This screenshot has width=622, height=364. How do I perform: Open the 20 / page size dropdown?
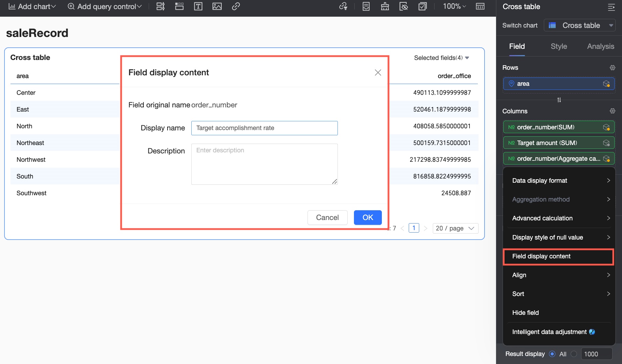(456, 228)
